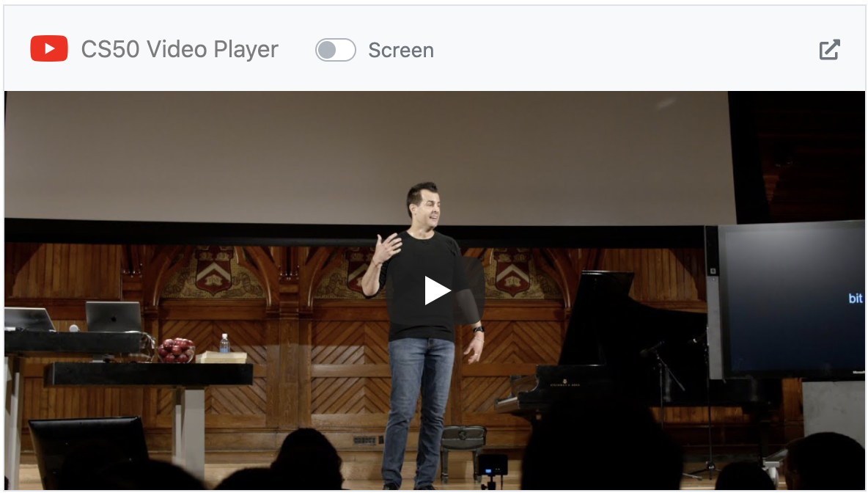This screenshot has height=493, width=868.
Task: Click the water bottle on the desk
Action: (224, 343)
